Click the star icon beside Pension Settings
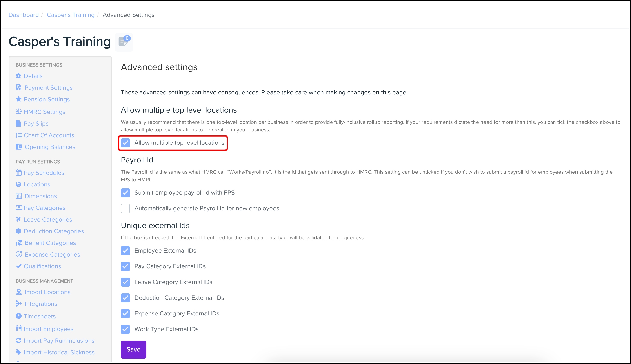 [18, 99]
